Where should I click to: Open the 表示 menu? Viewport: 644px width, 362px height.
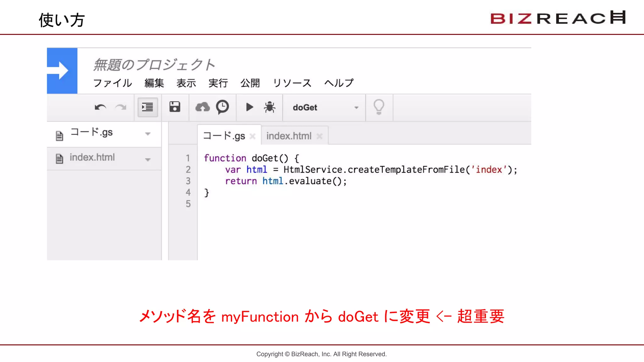186,83
